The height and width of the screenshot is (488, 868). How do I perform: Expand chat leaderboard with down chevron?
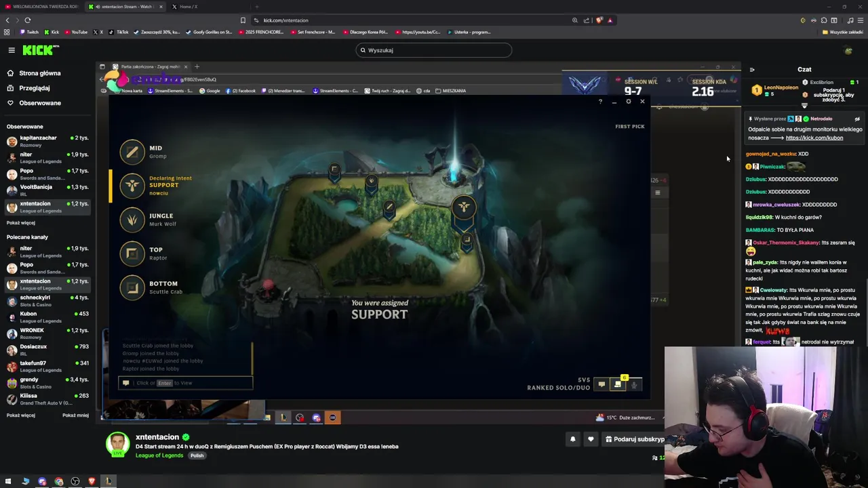point(804,106)
